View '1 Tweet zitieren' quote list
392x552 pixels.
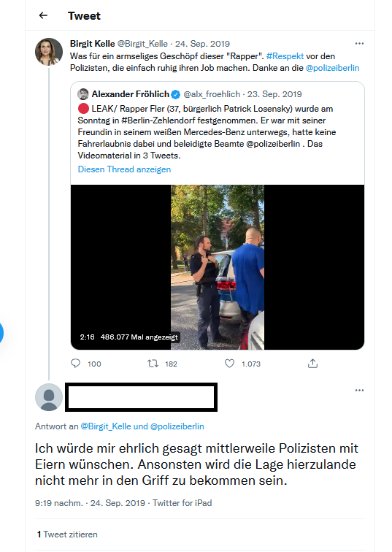click(67, 534)
